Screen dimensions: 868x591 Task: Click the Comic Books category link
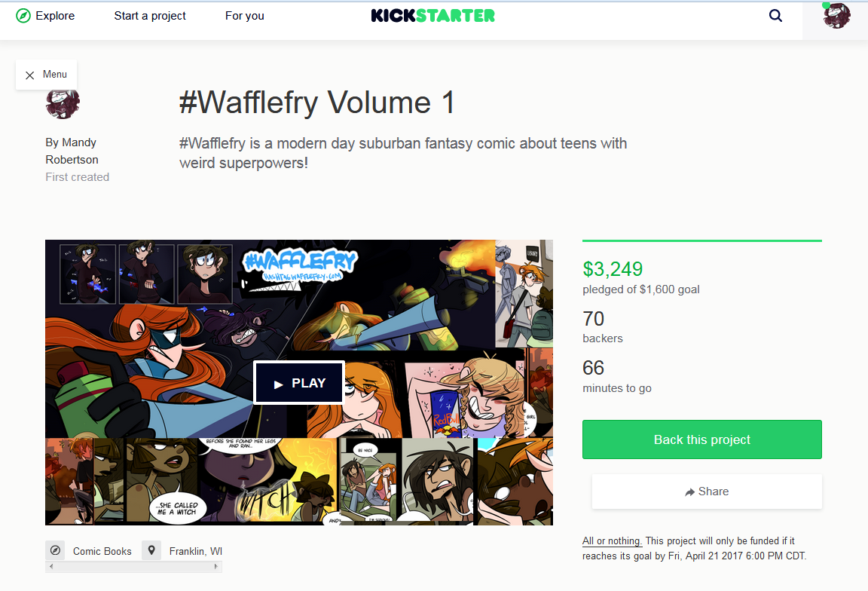tap(102, 551)
